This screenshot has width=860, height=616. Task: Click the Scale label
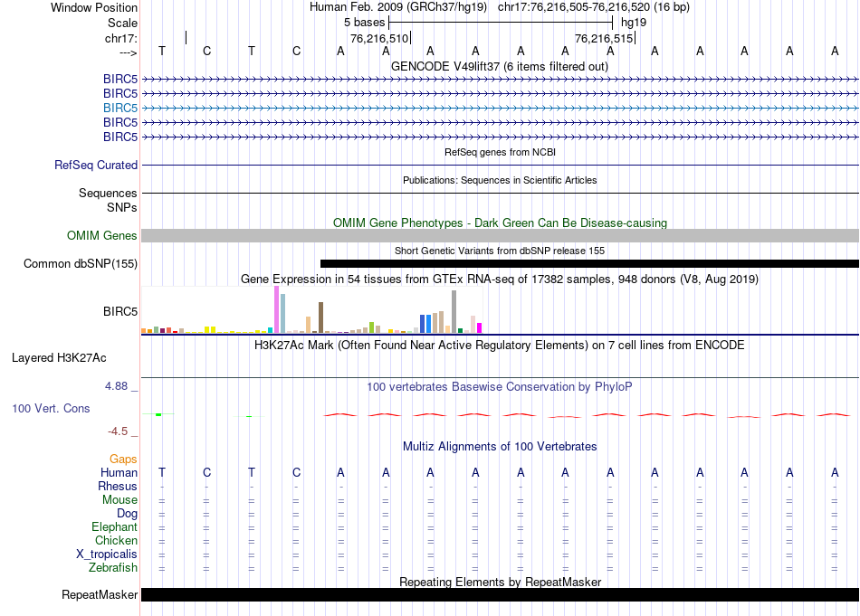pos(122,23)
